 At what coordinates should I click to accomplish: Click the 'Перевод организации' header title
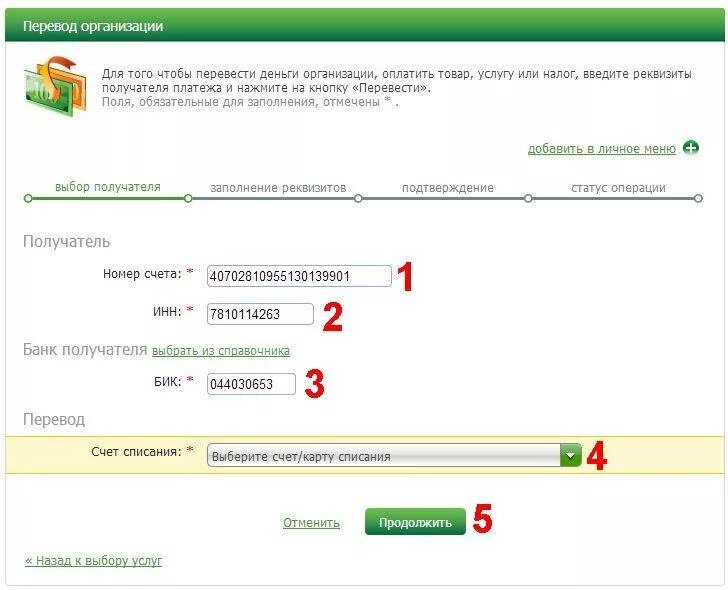tap(93, 26)
